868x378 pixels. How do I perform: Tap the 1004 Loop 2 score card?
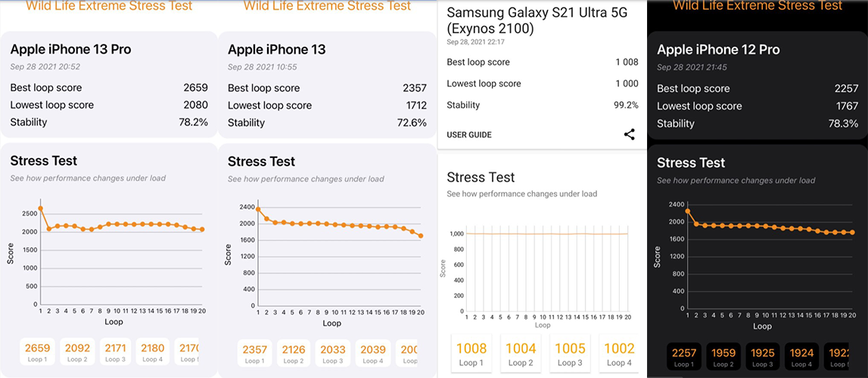521,354
